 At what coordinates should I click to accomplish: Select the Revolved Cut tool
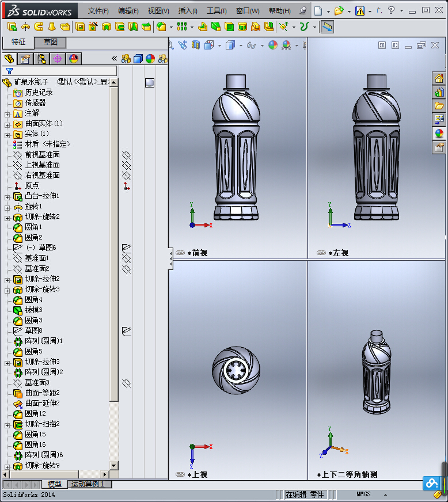pyautogui.click(x=107, y=27)
